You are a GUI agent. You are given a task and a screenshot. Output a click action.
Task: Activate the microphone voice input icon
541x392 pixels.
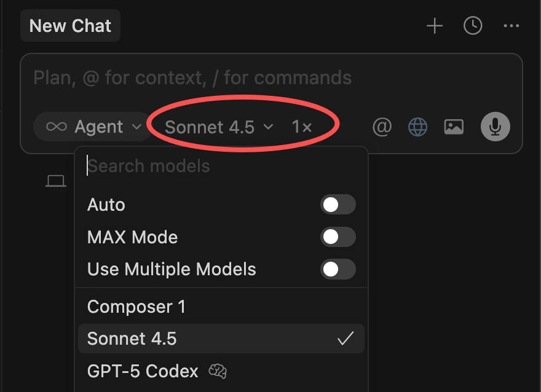point(495,127)
